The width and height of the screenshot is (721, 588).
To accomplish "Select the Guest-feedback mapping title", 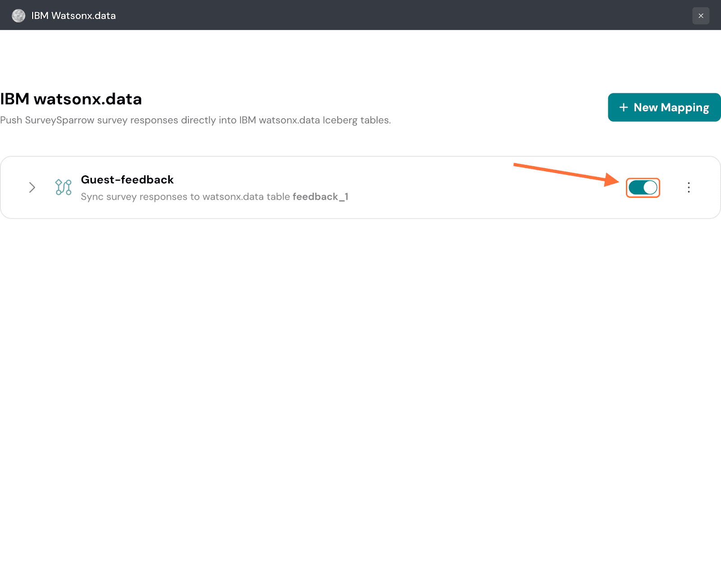I will [127, 180].
